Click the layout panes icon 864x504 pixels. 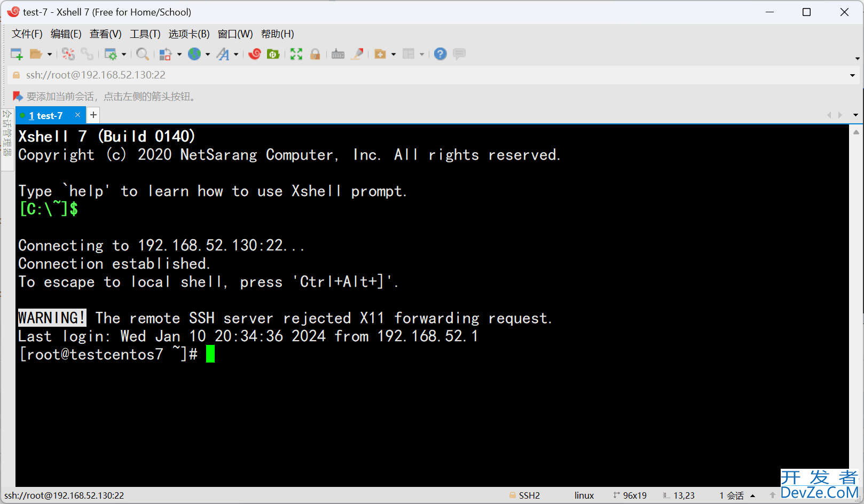(409, 54)
